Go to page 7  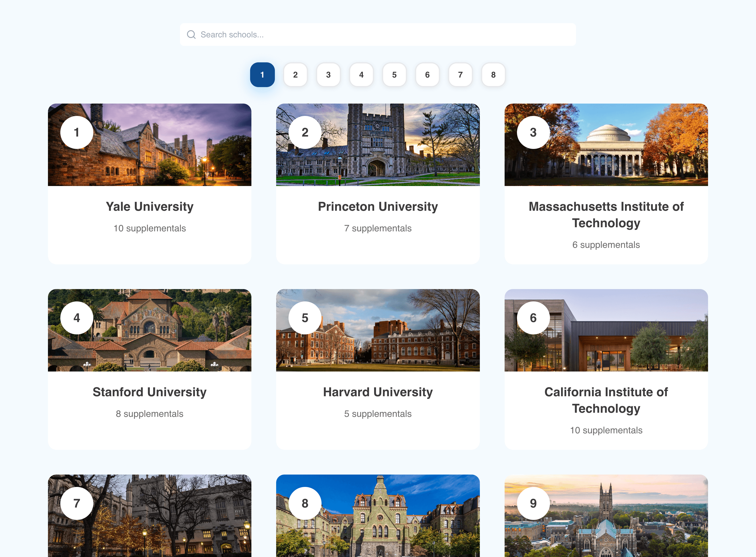(461, 74)
